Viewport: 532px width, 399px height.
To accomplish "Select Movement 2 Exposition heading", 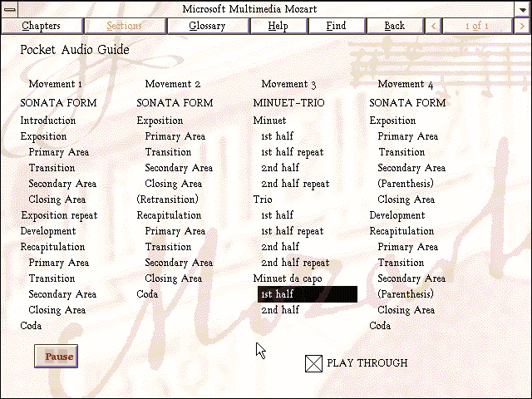I will [x=160, y=121].
